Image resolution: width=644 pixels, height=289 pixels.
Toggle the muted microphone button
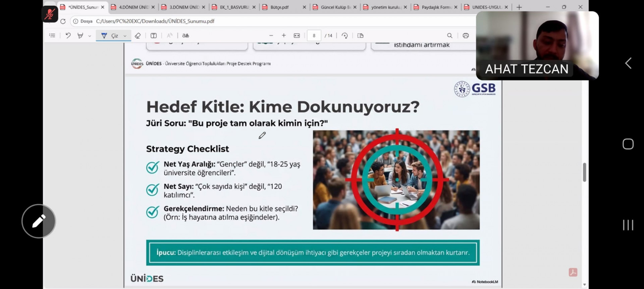coord(50,14)
